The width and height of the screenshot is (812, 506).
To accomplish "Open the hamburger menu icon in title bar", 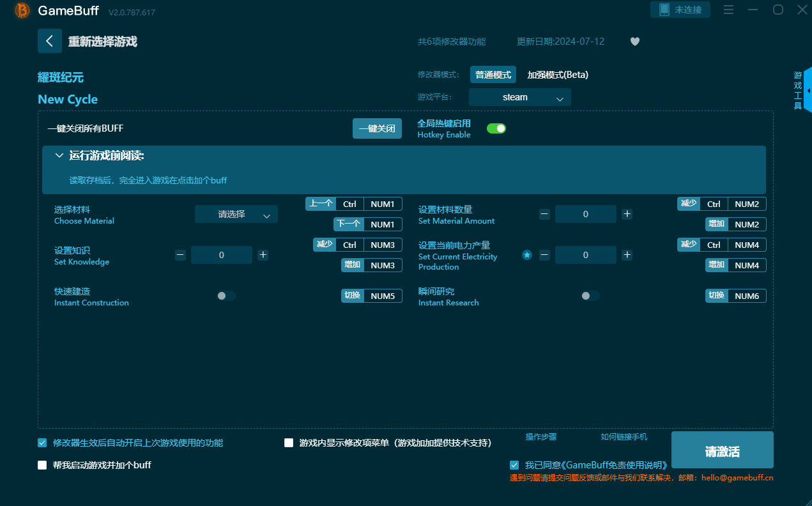I will tap(728, 10).
